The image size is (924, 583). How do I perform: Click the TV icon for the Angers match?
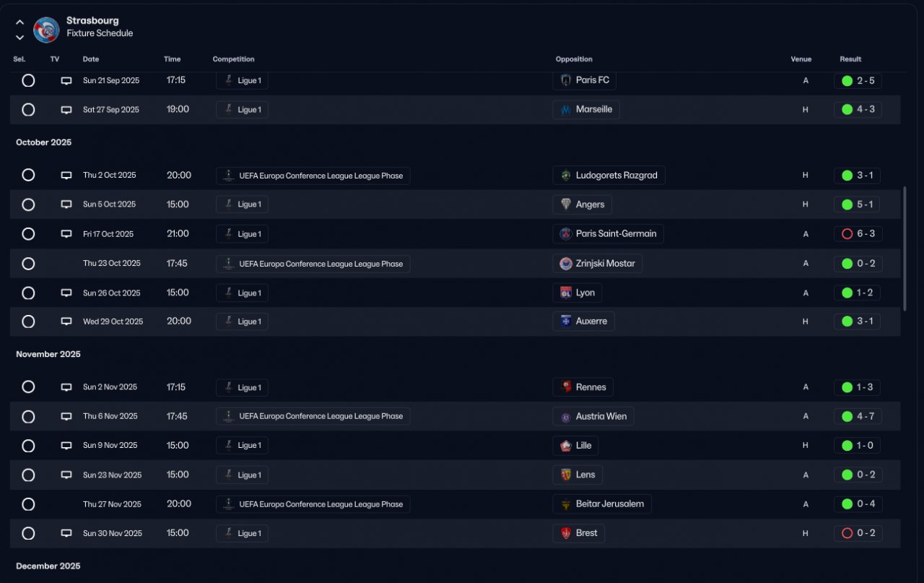pos(66,204)
